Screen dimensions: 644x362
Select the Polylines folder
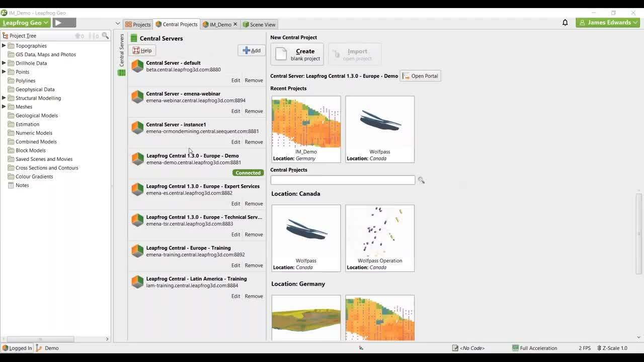pos(22,80)
